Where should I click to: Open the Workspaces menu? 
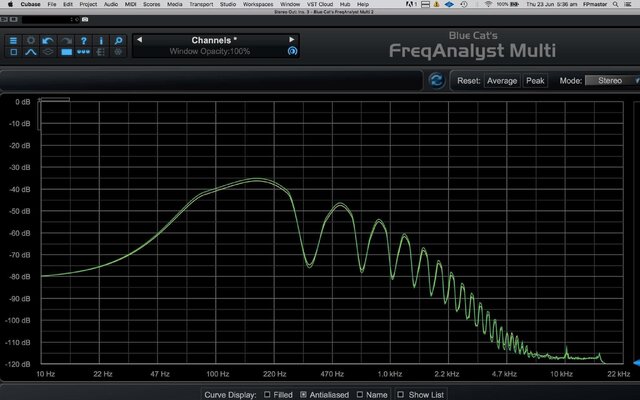[x=258, y=4]
